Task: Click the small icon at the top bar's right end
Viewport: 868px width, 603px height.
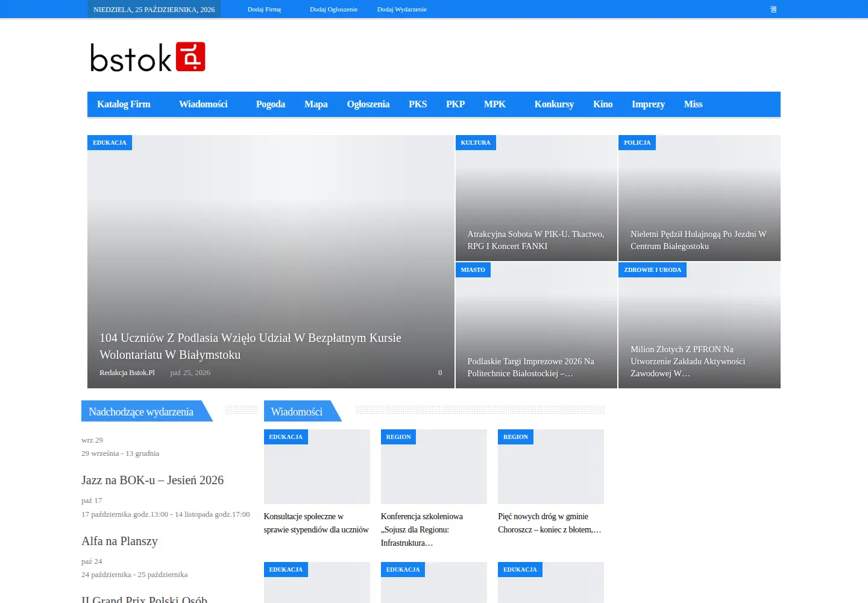Action: 773,9
